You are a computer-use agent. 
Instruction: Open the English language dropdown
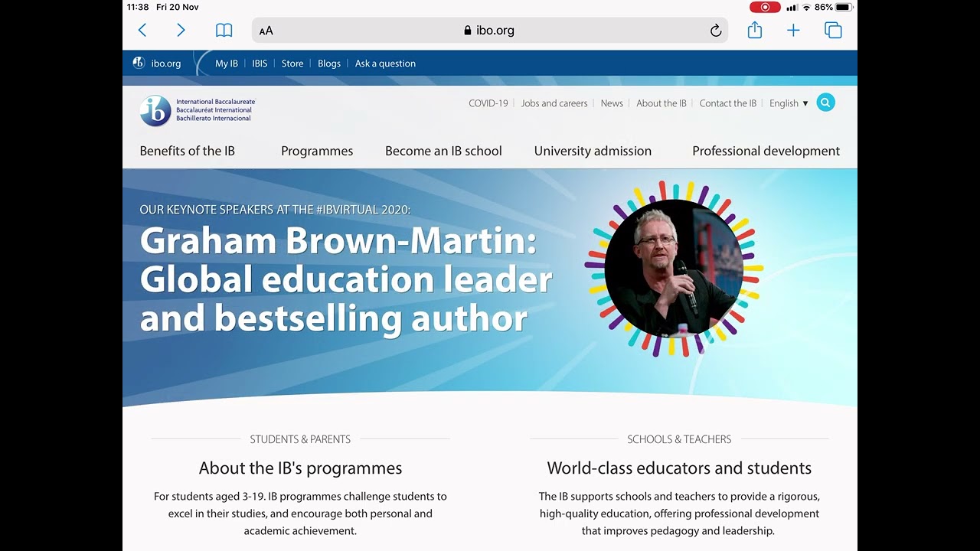coord(789,103)
